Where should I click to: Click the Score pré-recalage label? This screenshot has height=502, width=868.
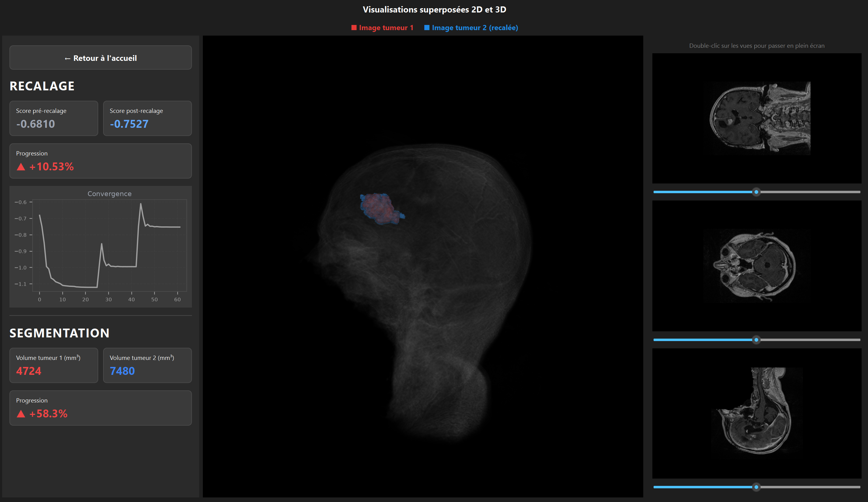41,111
